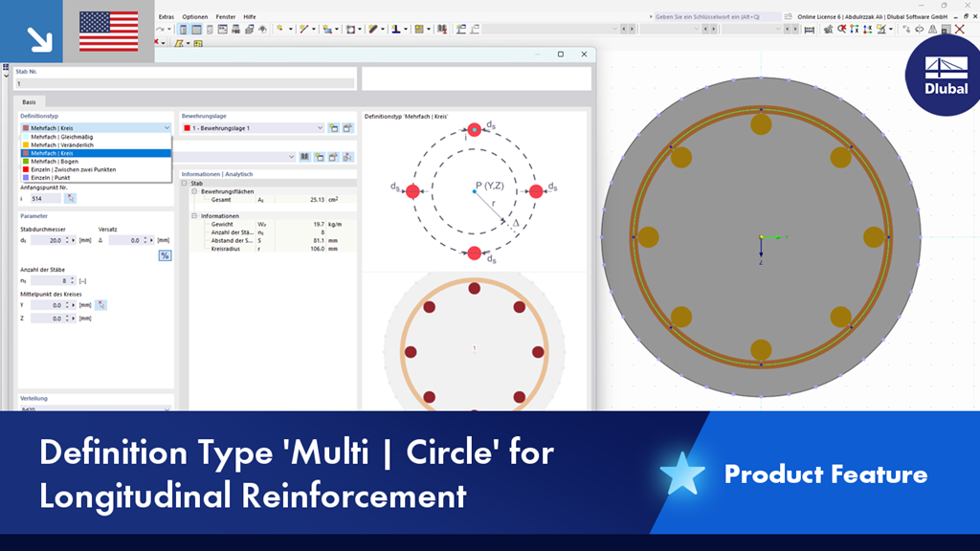Select the Kreisradius row value 106.0
Viewport: 980px width, 551px height.
317,249
